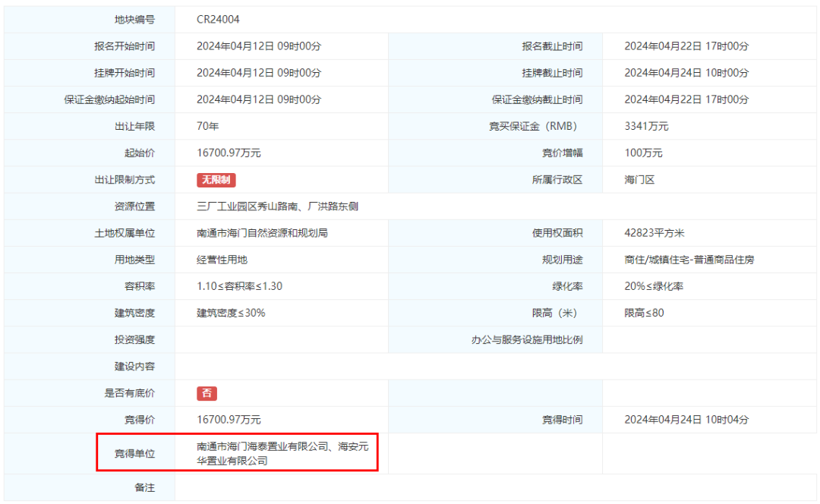Select the value 建筑密度≤30%
The width and height of the screenshot is (820, 504).
click(x=231, y=313)
